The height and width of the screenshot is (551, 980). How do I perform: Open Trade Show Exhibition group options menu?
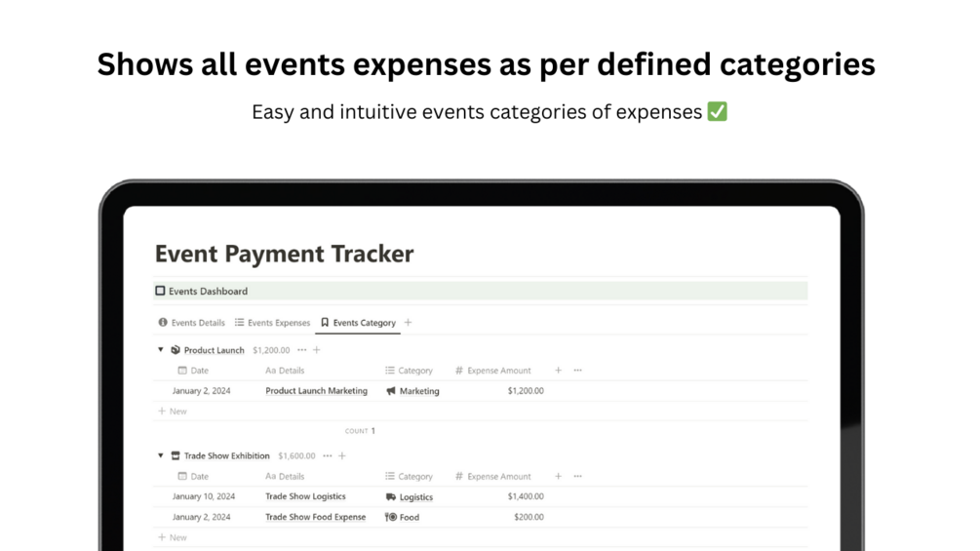[328, 455]
